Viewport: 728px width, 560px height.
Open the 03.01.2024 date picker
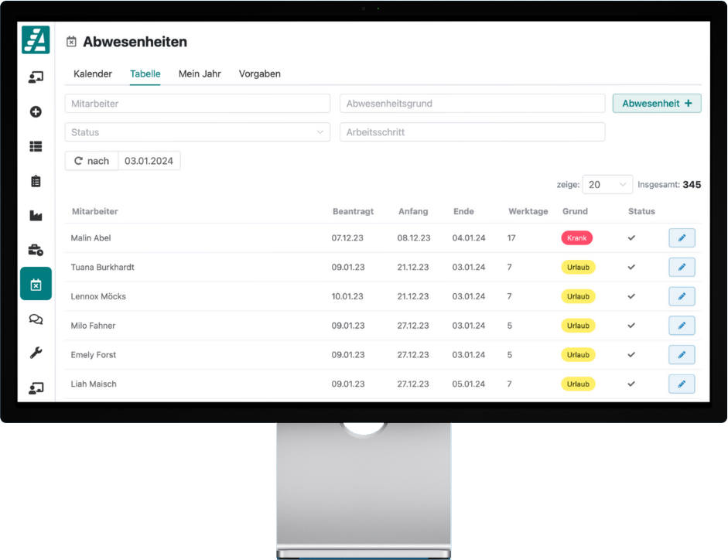click(149, 161)
